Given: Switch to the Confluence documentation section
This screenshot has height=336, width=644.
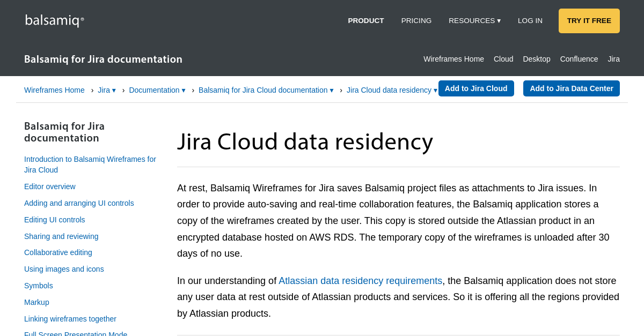Looking at the screenshot, I should [579, 59].
